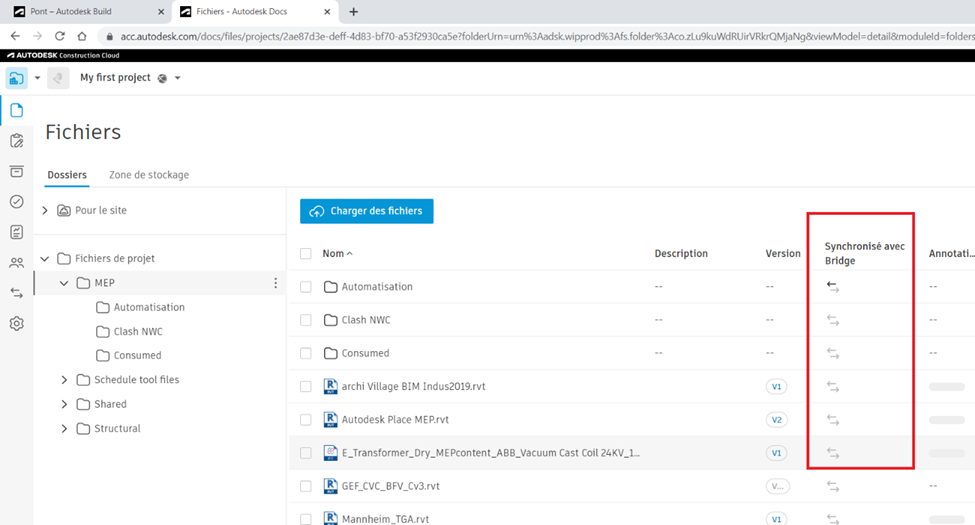Viewport: 975px width, 525px height.
Task: Collapse the MEP folder chevron
Action: click(64, 283)
